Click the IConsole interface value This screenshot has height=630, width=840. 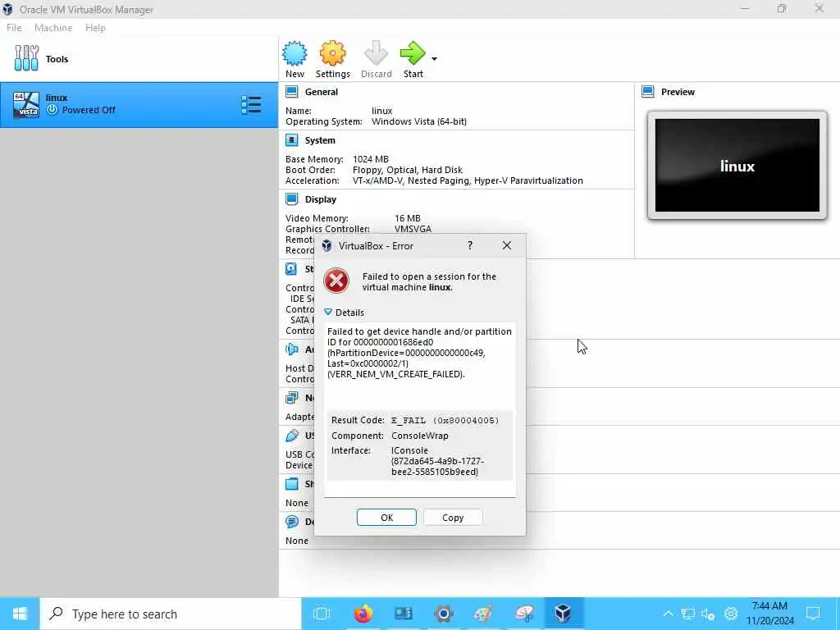click(x=438, y=461)
